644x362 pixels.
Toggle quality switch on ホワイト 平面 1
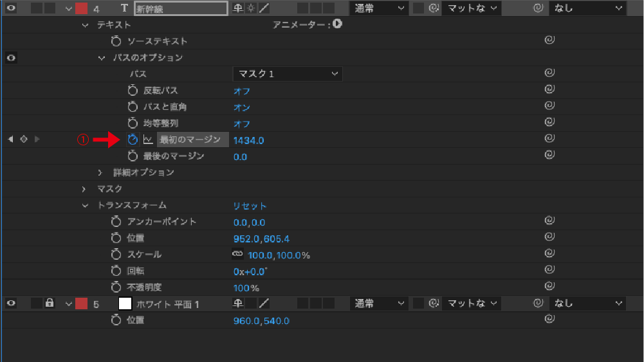264,303
